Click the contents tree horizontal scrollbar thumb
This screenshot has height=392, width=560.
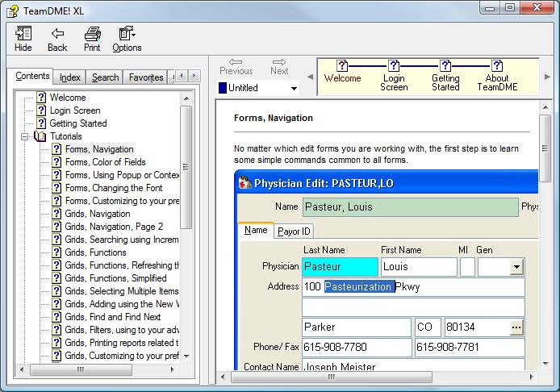81,369
